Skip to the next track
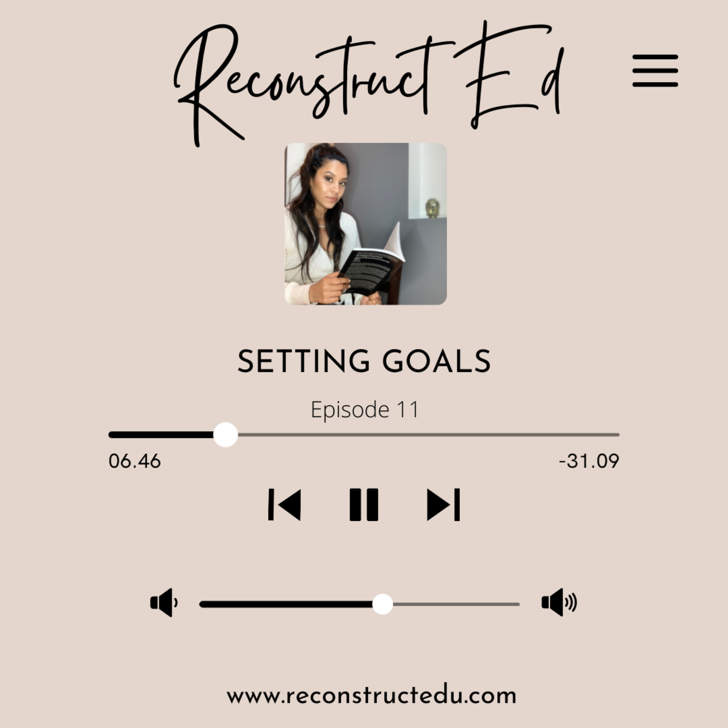Image resolution: width=728 pixels, height=728 pixels. (443, 505)
